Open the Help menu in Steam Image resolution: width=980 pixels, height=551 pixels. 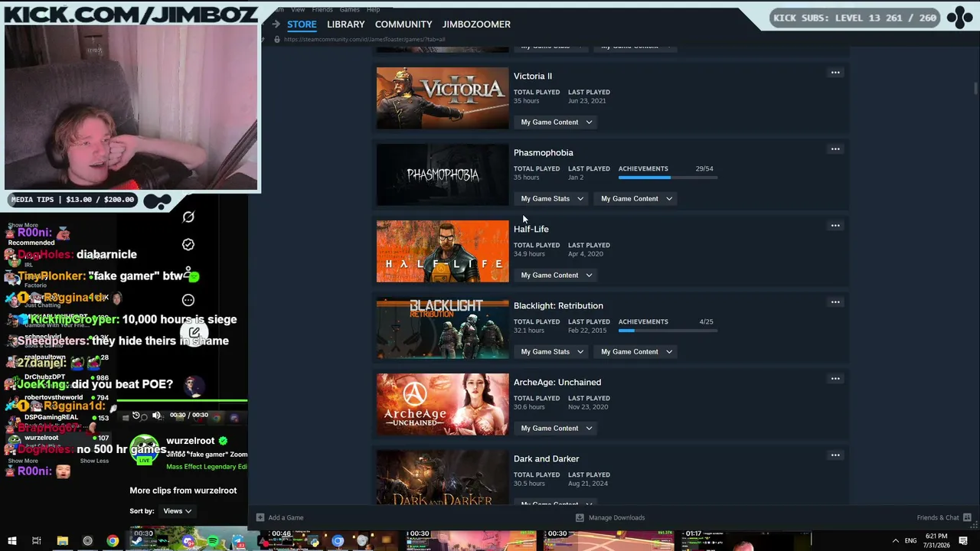[x=373, y=9]
